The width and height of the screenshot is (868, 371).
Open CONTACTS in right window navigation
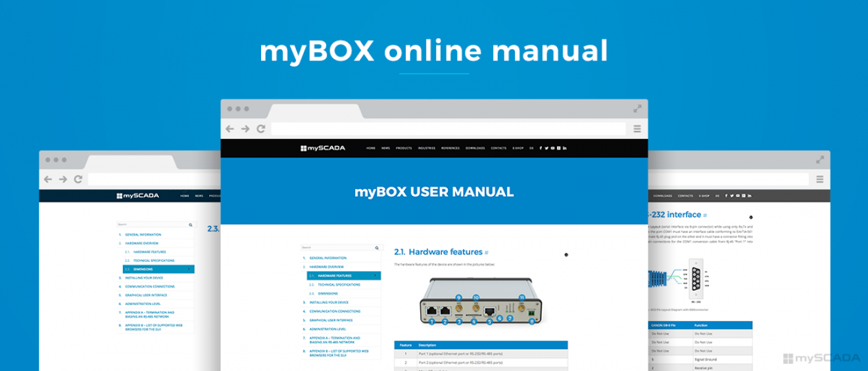(686, 196)
